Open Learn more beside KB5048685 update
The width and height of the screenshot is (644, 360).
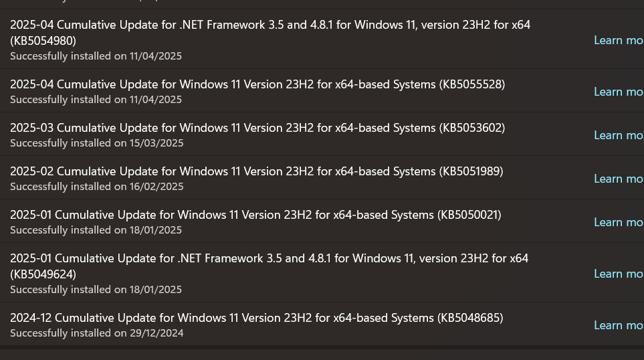pyautogui.click(x=618, y=325)
